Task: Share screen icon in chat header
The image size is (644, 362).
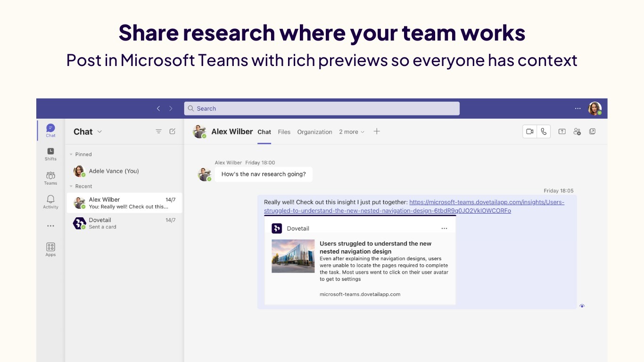Action: coord(562,132)
